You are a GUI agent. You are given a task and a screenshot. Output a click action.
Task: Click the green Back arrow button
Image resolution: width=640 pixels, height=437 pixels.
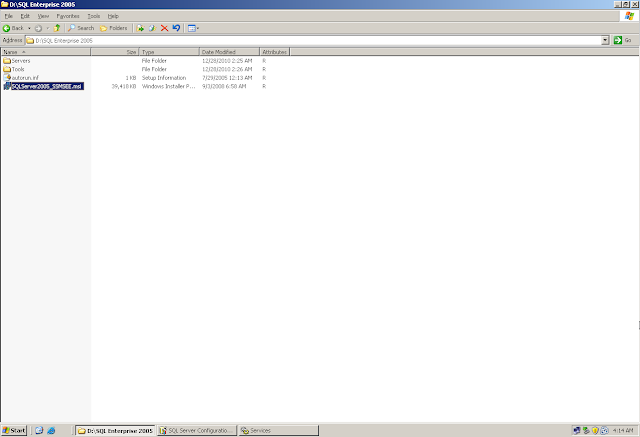13,28
